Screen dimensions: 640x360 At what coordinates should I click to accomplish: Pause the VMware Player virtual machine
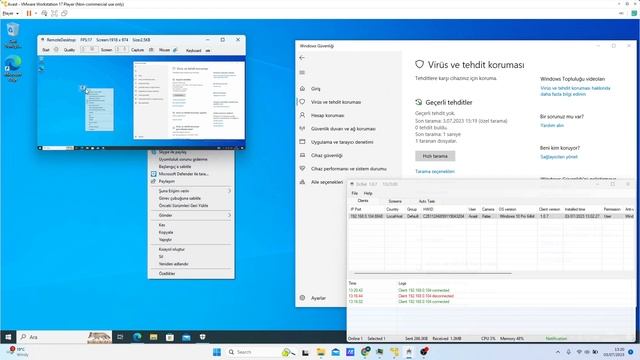(x=29, y=13)
